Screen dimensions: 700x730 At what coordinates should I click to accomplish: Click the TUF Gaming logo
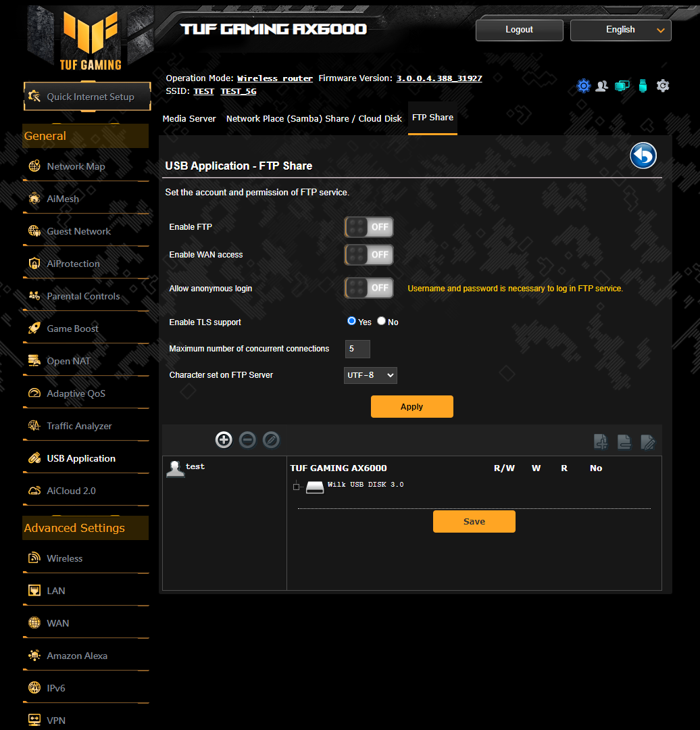click(91, 40)
